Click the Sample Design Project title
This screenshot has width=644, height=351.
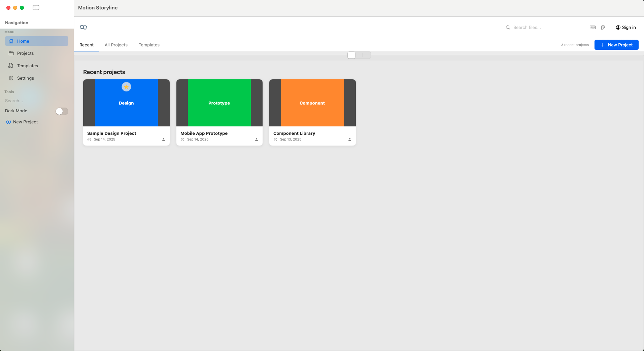click(112, 133)
